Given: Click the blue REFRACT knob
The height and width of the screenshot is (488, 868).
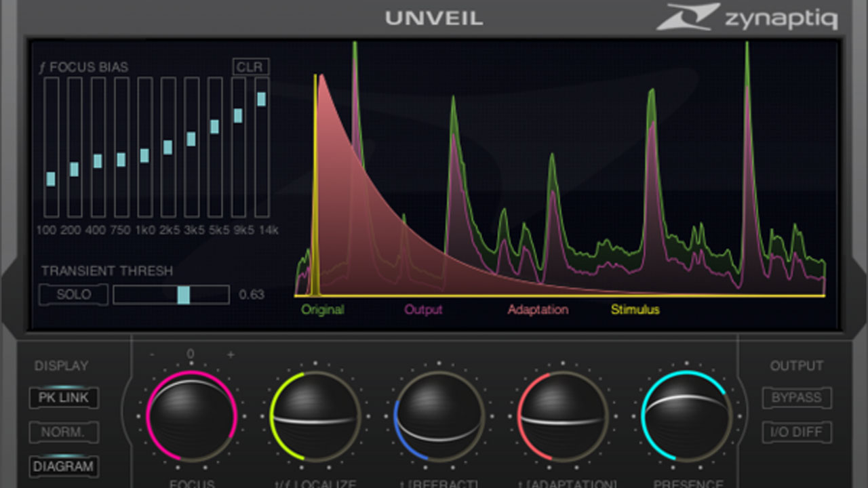Looking at the screenshot, I should pos(439,416).
